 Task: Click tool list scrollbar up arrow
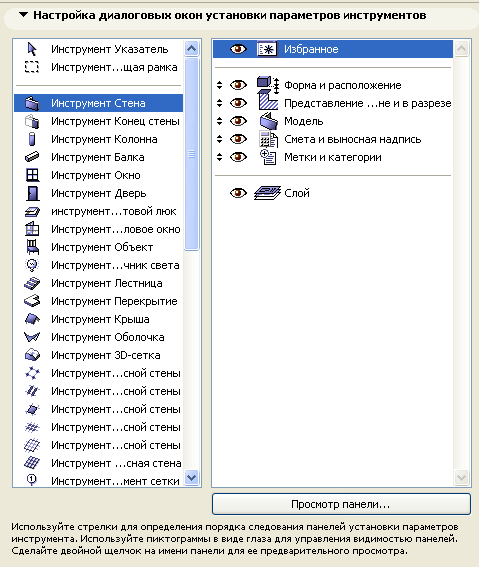[192, 48]
